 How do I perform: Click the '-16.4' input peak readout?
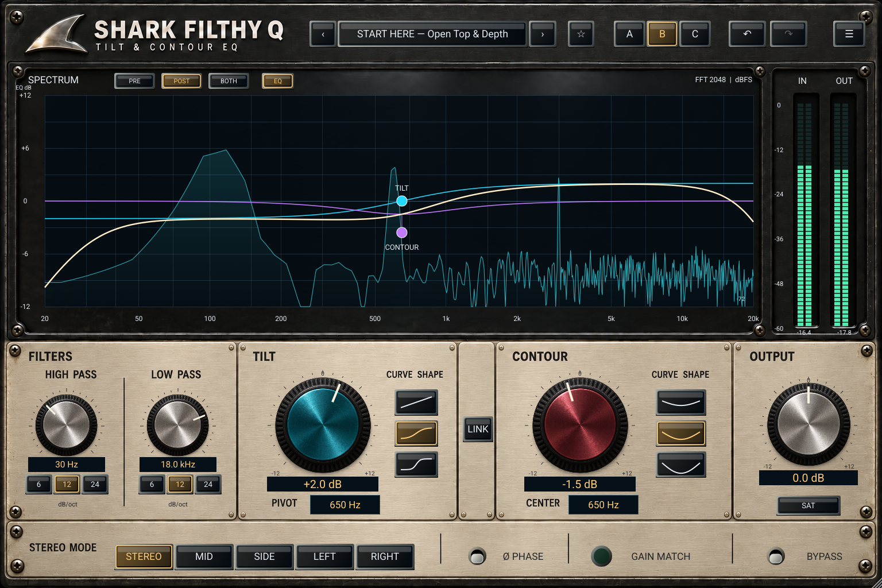pos(804,332)
